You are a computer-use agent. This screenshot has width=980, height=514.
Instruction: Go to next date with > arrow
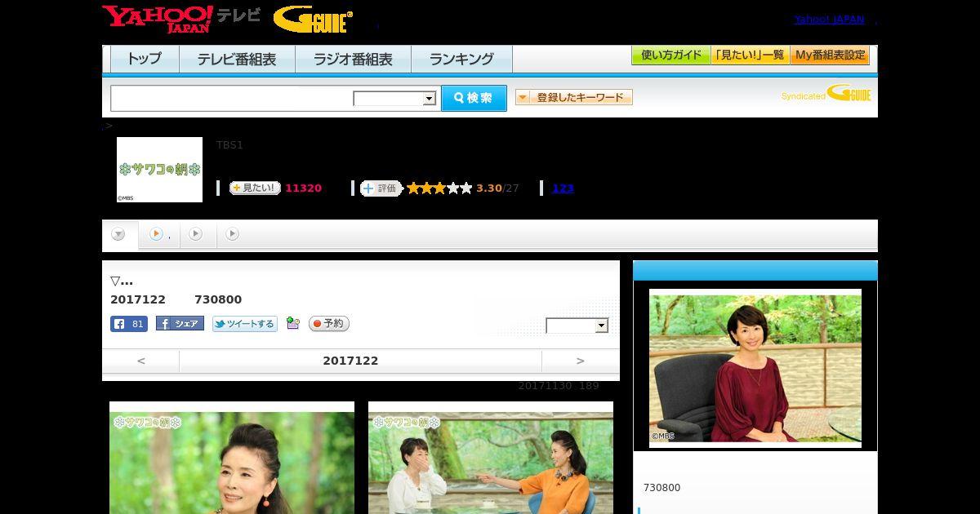[x=581, y=361]
